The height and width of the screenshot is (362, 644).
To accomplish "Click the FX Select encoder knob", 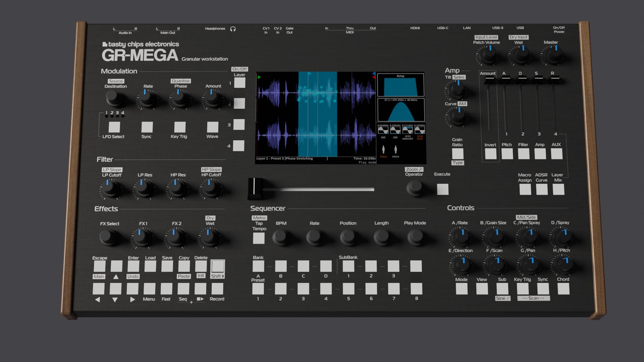I will (108, 237).
